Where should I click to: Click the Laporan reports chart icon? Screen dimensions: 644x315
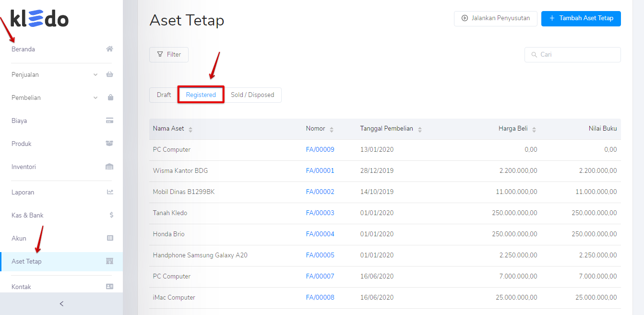(109, 192)
